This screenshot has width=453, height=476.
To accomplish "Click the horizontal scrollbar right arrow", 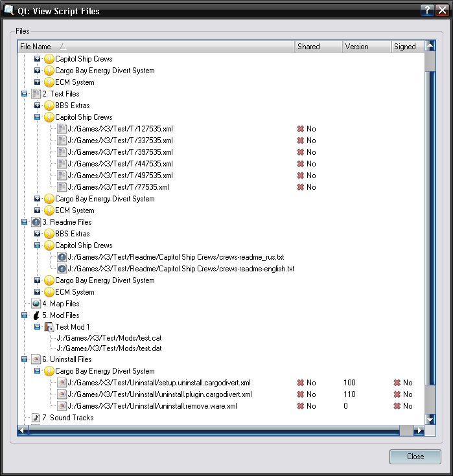I will tap(419, 430).
